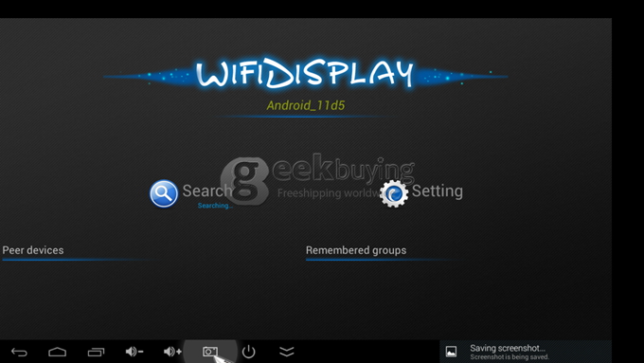
Task: Lower volume with speaker minus icon
Action: pos(134,352)
